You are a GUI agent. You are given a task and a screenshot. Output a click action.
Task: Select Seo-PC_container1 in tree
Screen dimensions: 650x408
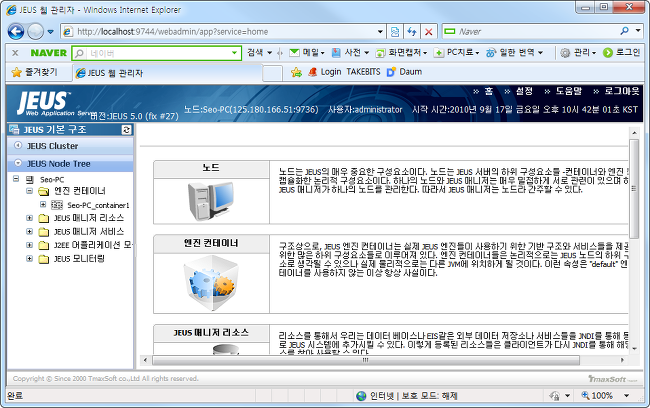pos(98,205)
